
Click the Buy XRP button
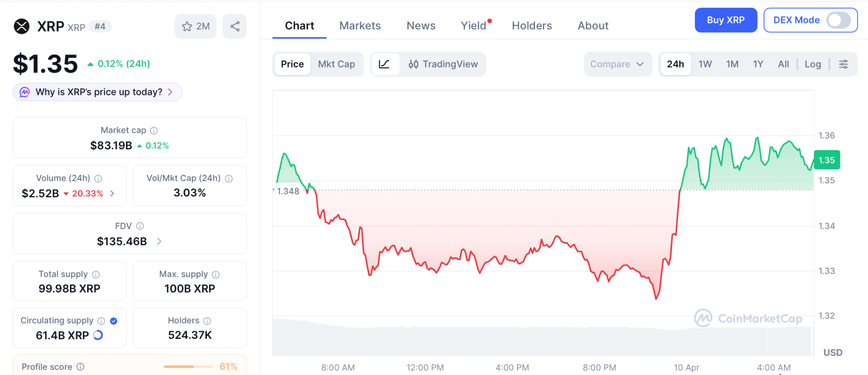(726, 20)
